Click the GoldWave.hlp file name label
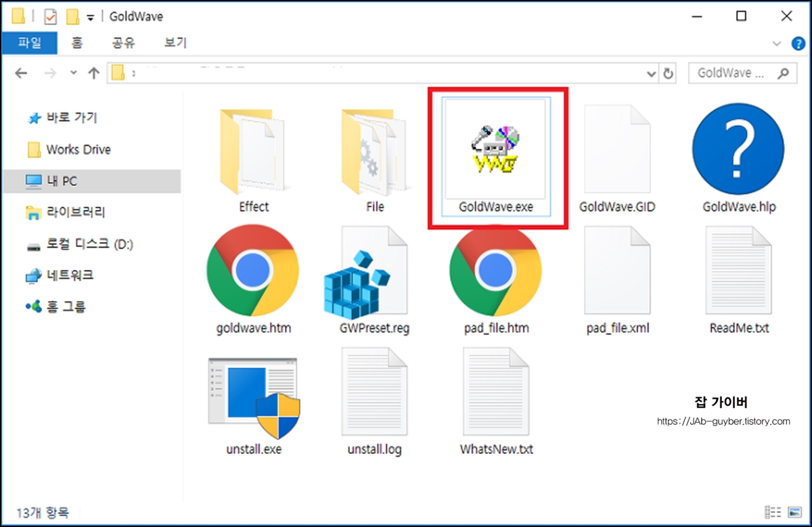Screen dimensions: 812x527 [739, 207]
